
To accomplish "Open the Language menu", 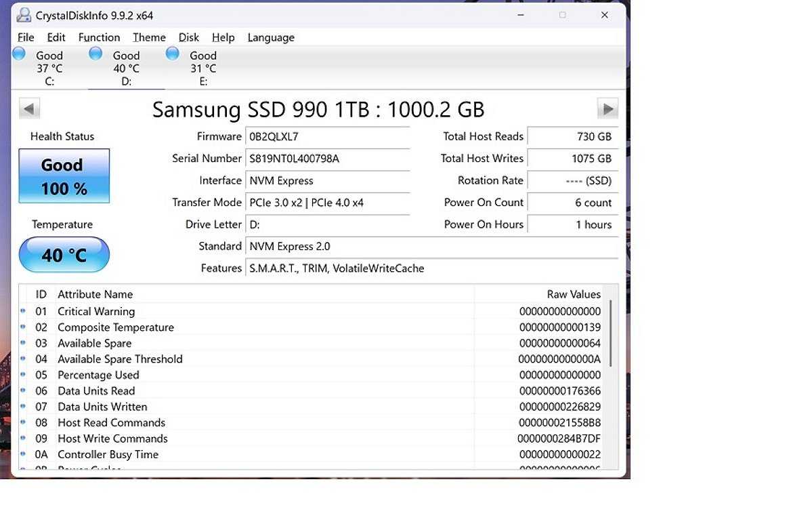I will pyautogui.click(x=271, y=37).
